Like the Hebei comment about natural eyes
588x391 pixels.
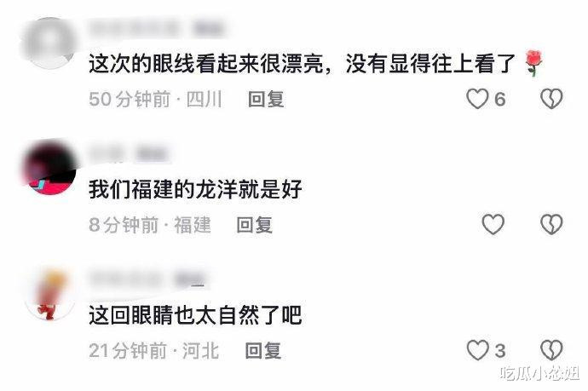[x=477, y=350]
